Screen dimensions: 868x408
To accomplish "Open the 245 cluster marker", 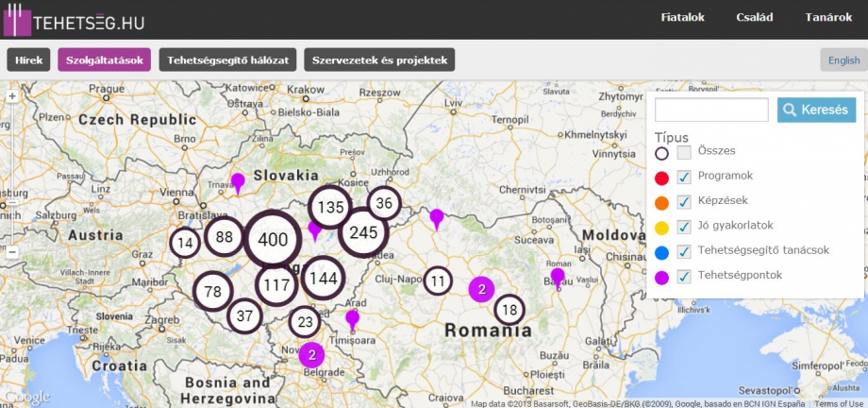I will coord(363,232).
